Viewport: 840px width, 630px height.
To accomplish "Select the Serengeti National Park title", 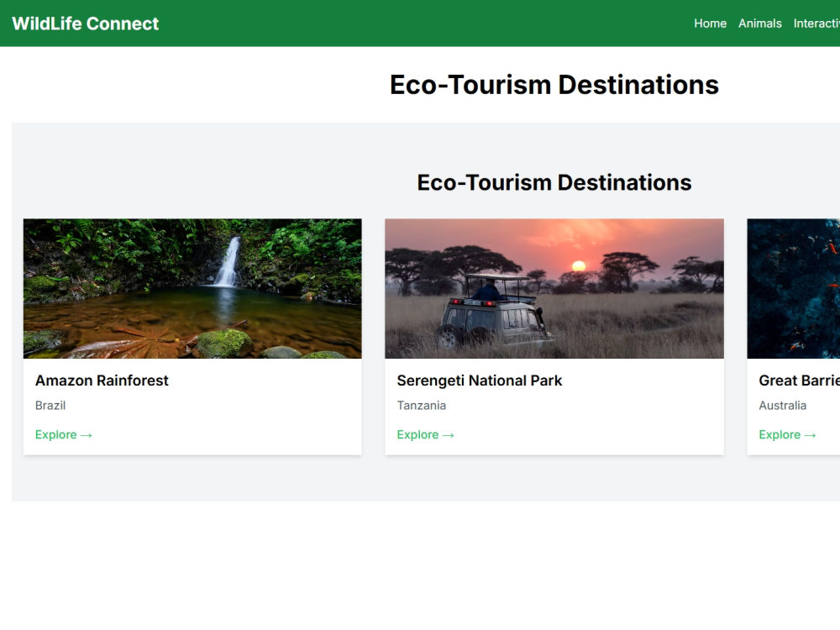I will [x=480, y=381].
